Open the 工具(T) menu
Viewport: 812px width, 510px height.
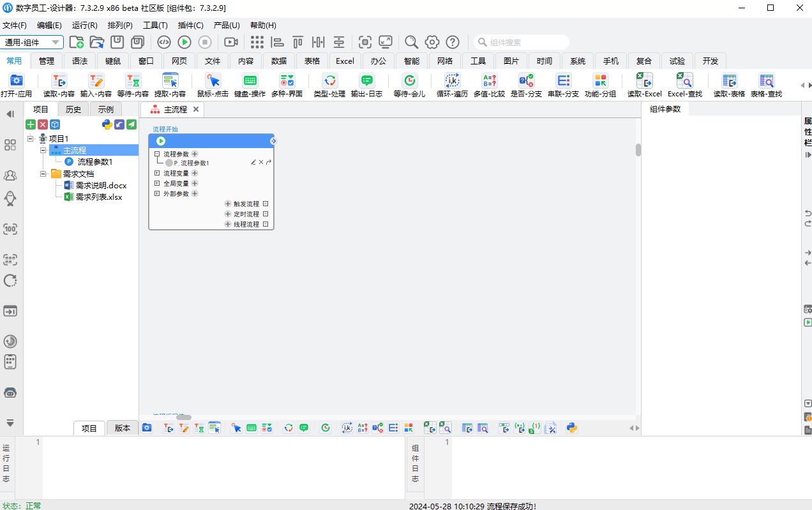pos(155,26)
